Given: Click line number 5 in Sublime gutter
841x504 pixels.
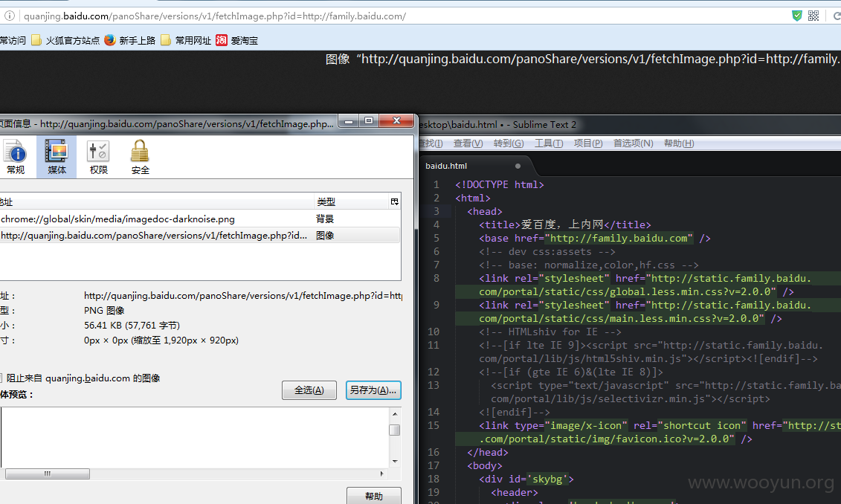Looking at the screenshot, I should (436, 238).
